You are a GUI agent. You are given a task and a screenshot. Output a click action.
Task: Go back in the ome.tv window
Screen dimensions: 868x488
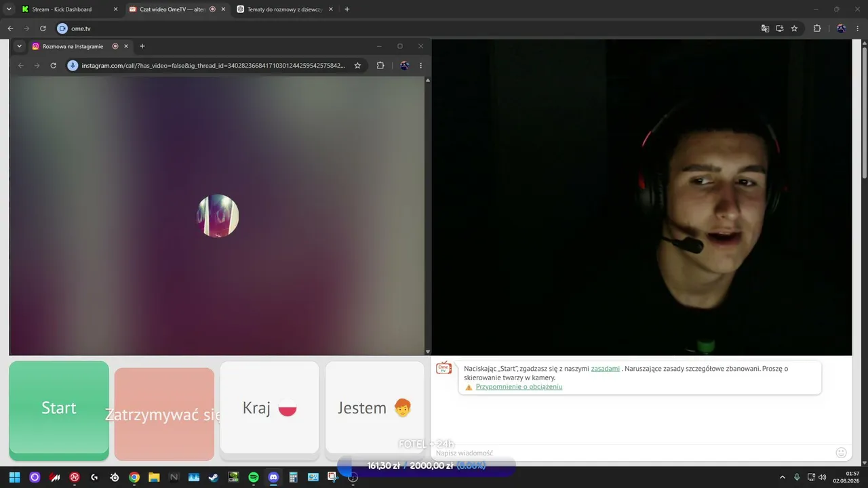[x=10, y=28]
